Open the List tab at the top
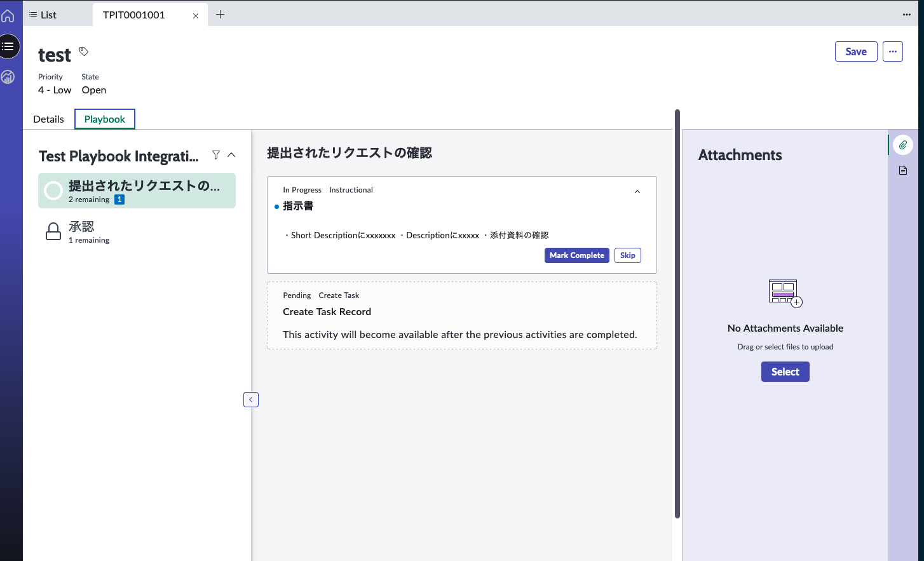 (x=48, y=14)
